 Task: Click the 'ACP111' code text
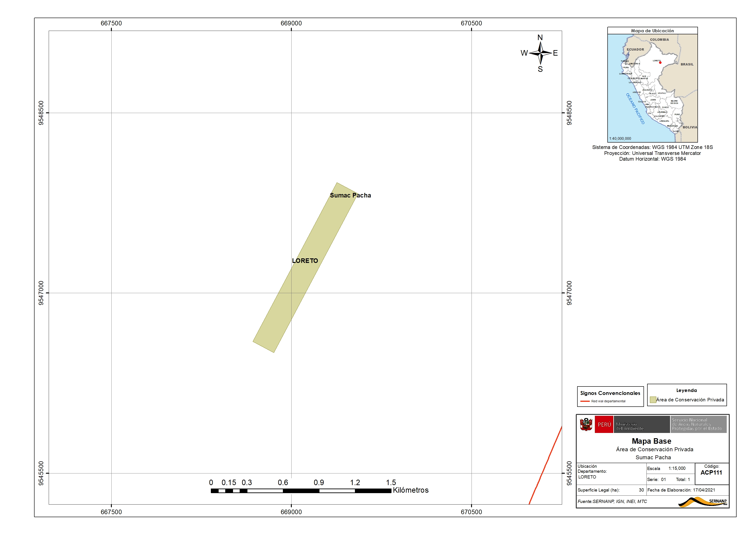[711, 472]
